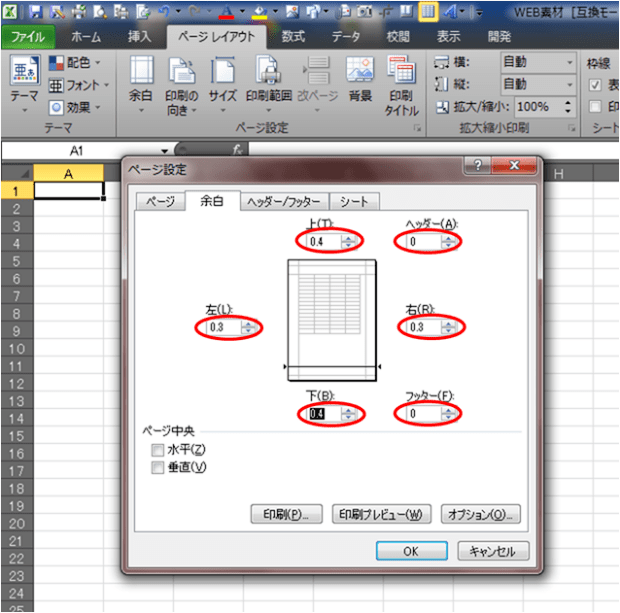Image resolution: width=620 pixels, height=613 pixels.
Task: Click the fx insert function icon
Action: pos(237,149)
